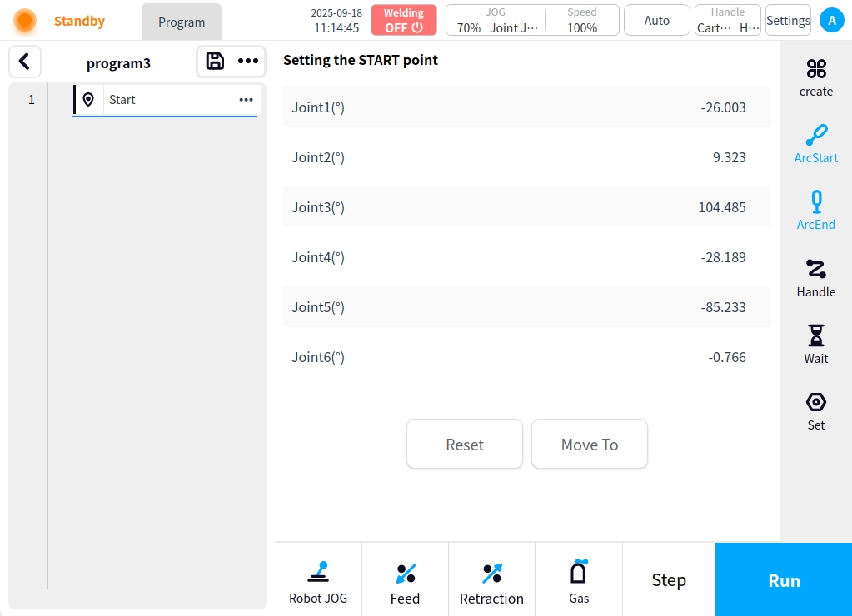Add an ArcEnd instruction
Viewport: 852px width, 616px height.
click(x=815, y=210)
